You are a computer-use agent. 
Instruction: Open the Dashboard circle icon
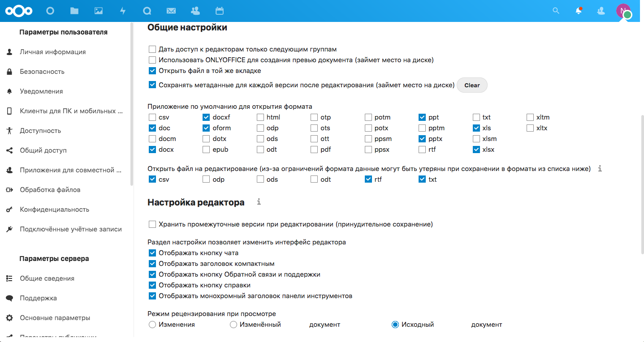point(50,11)
